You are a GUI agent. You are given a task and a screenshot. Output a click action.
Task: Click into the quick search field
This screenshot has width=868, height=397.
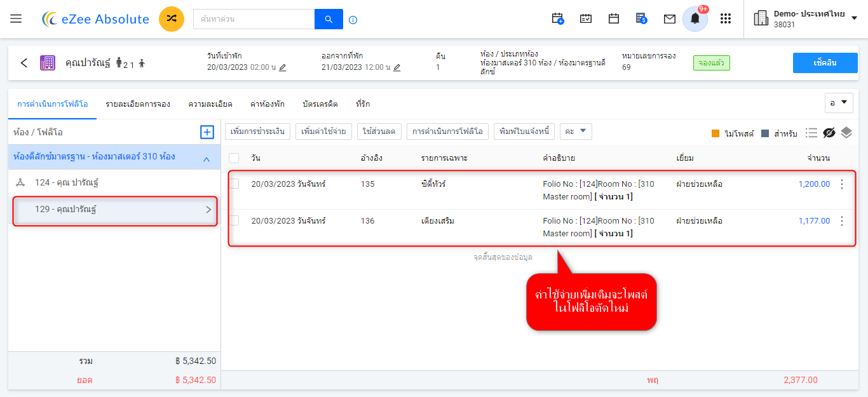click(x=254, y=19)
